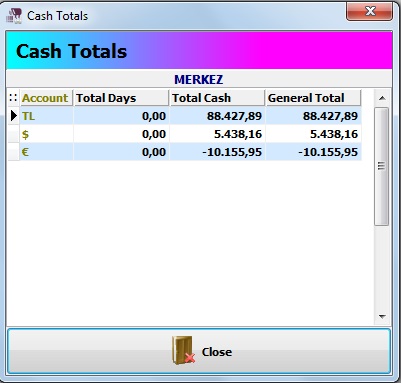The height and width of the screenshot is (383, 401).
Task: Click the General Total value 5.438,16
Action: [334, 134]
